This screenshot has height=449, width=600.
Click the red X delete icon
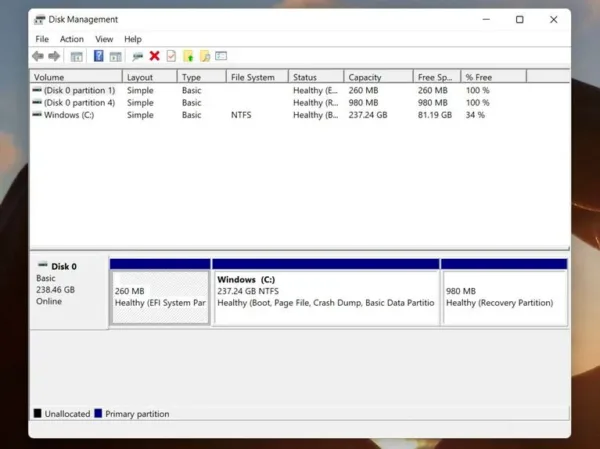point(155,56)
